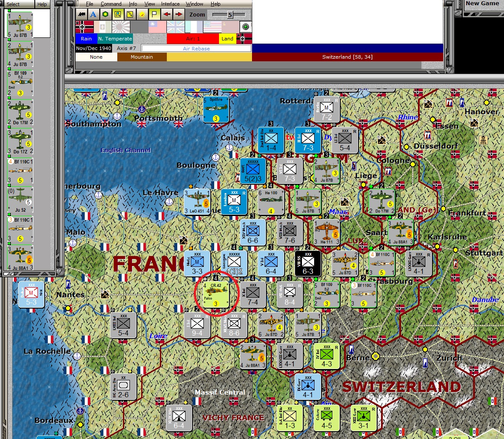Click the teal N. Temperate zone cell
504x439 pixels.
click(x=115, y=39)
